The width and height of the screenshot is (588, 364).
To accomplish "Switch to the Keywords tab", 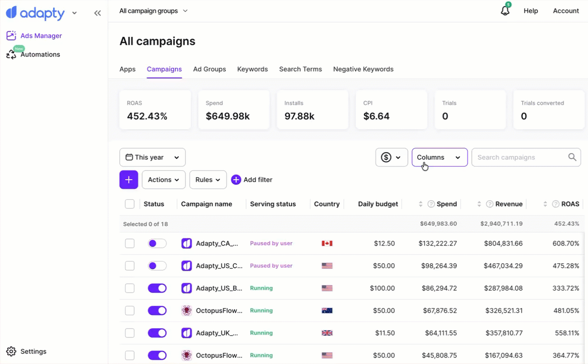I will point(252,69).
